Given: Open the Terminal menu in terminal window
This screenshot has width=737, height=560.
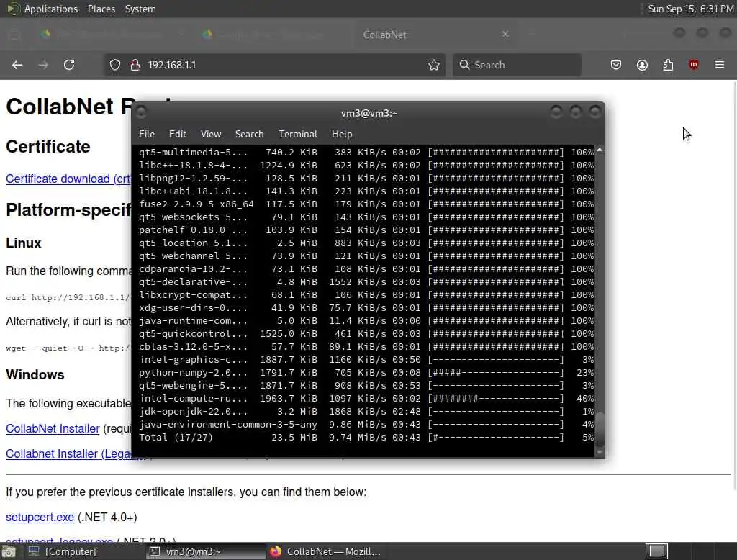Looking at the screenshot, I should pyautogui.click(x=297, y=134).
